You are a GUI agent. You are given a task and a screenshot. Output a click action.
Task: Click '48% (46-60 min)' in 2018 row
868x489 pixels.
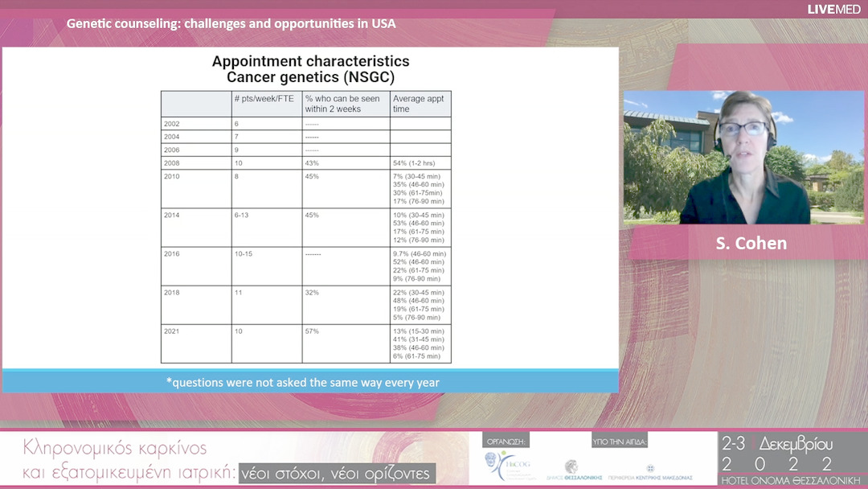(419, 302)
